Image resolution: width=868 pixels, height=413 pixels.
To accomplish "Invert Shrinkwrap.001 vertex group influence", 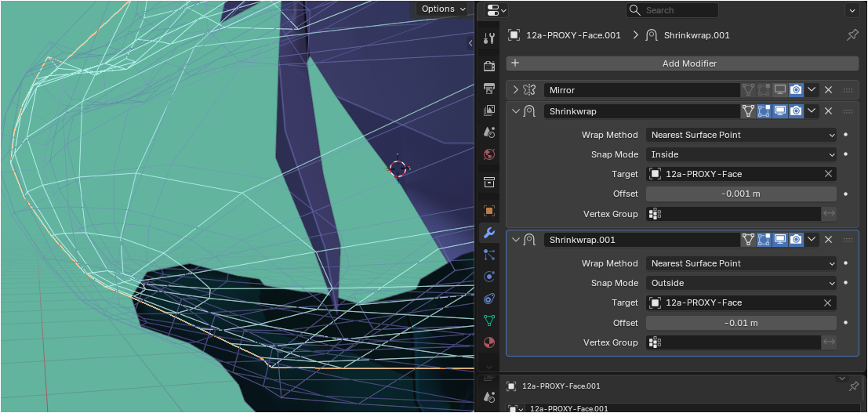I will (829, 342).
